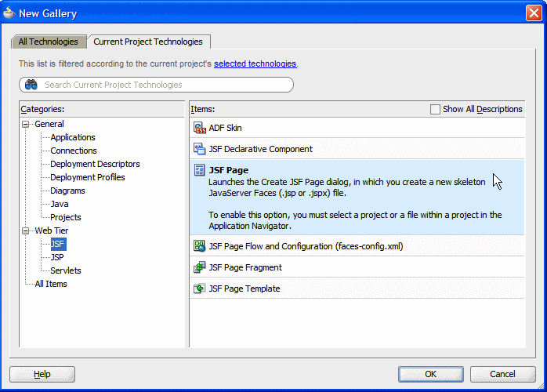Focus the Search Current Project Technologies field
This screenshot has height=392, width=547.
tap(156, 85)
